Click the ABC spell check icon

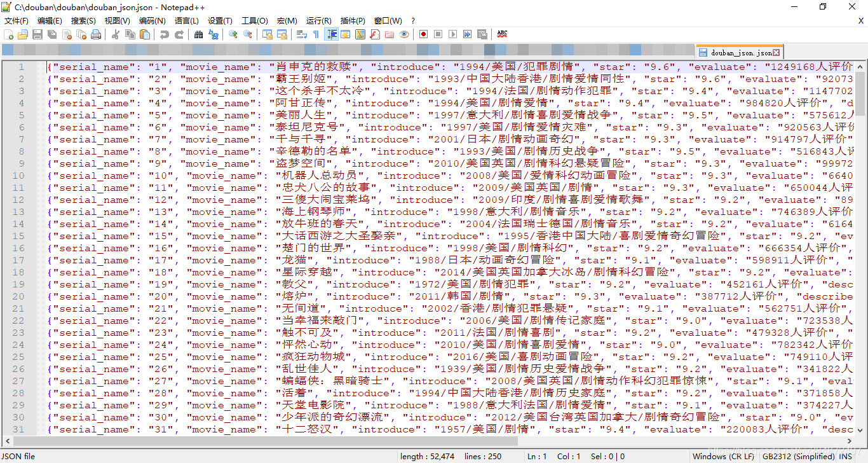(x=502, y=34)
